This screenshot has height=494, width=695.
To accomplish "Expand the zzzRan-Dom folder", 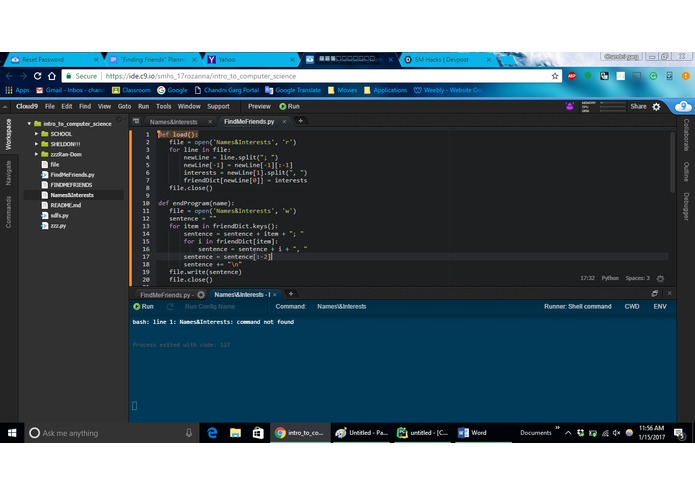I will click(36, 154).
